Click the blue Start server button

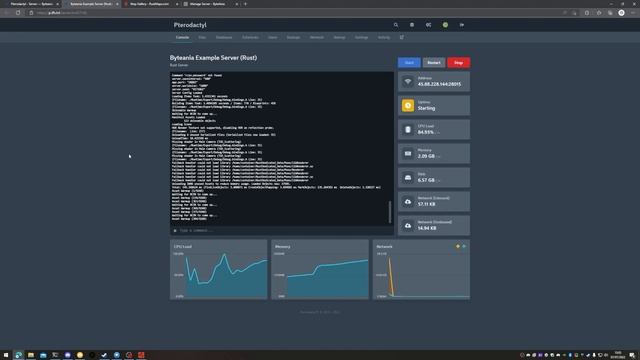point(409,62)
